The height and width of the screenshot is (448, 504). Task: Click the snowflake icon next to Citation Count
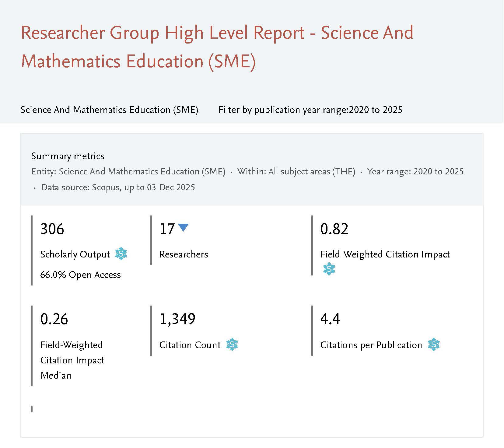[x=232, y=345]
